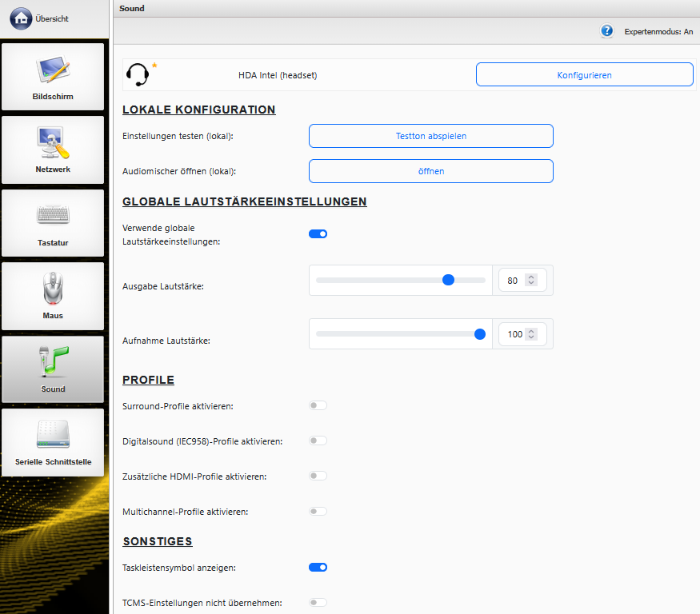Screen dimensions: 700x614
Task: Open Bildschirm settings in sidebar
Action: tap(53, 77)
